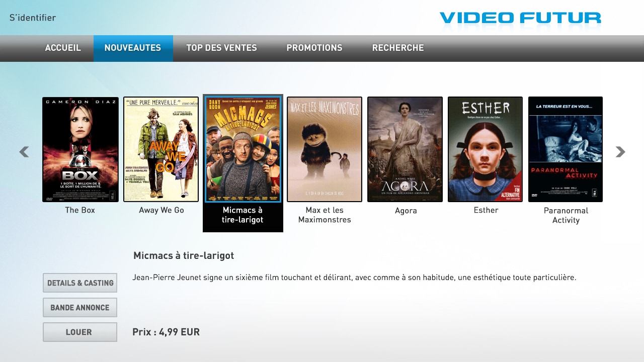644x362 pixels.
Task: Select Away We Go poster
Action: (161, 149)
